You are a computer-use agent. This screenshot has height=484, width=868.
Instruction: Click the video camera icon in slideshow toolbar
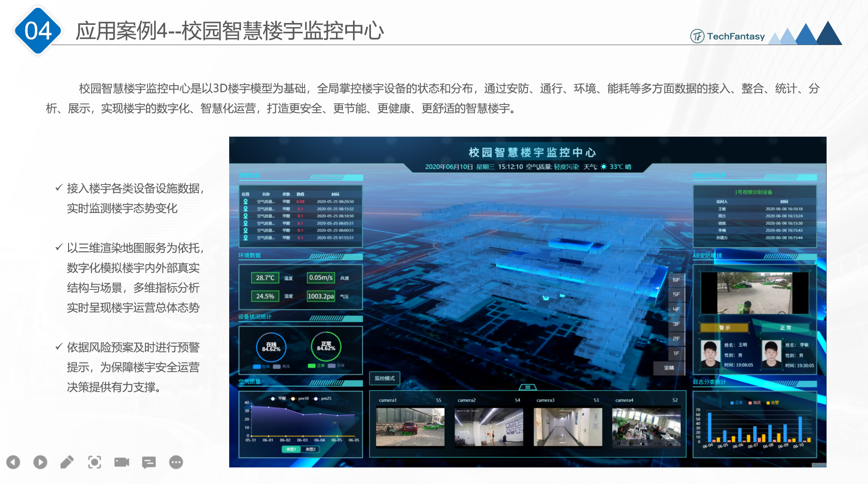(x=122, y=462)
